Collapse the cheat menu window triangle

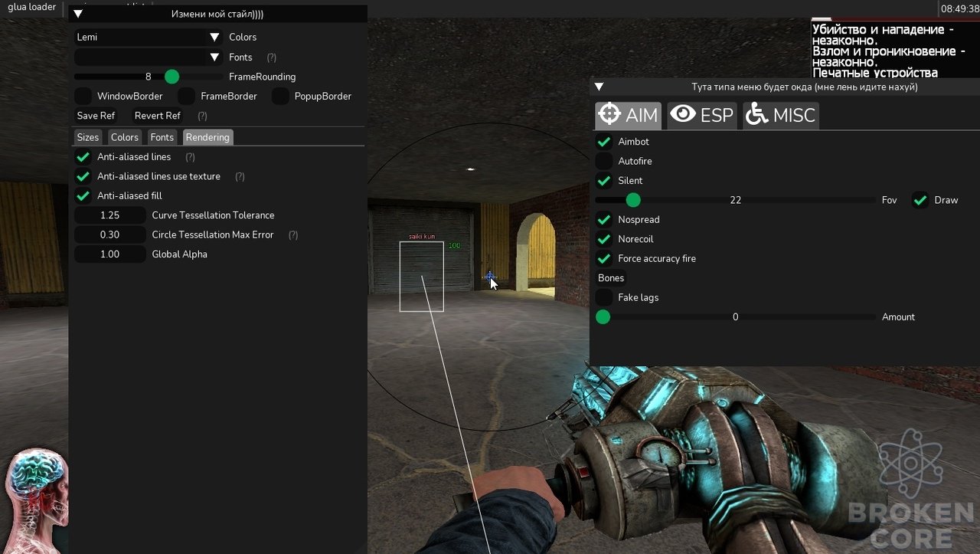coord(599,87)
